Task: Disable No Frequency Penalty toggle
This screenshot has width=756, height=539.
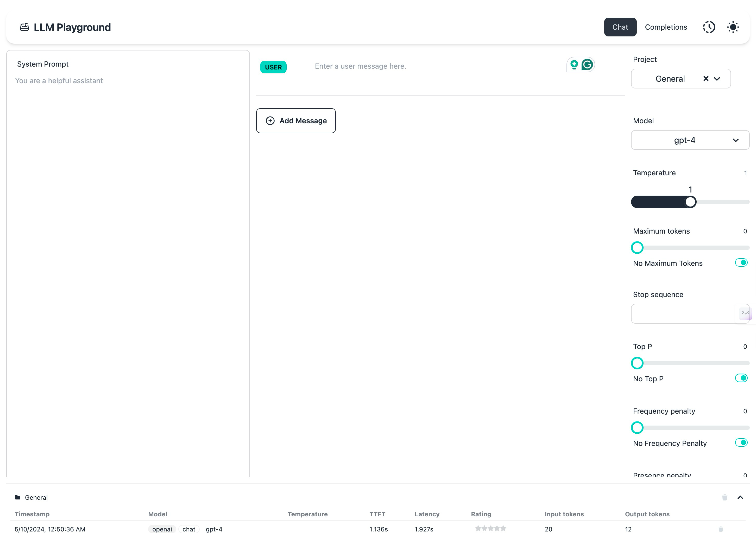Action: point(742,443)
